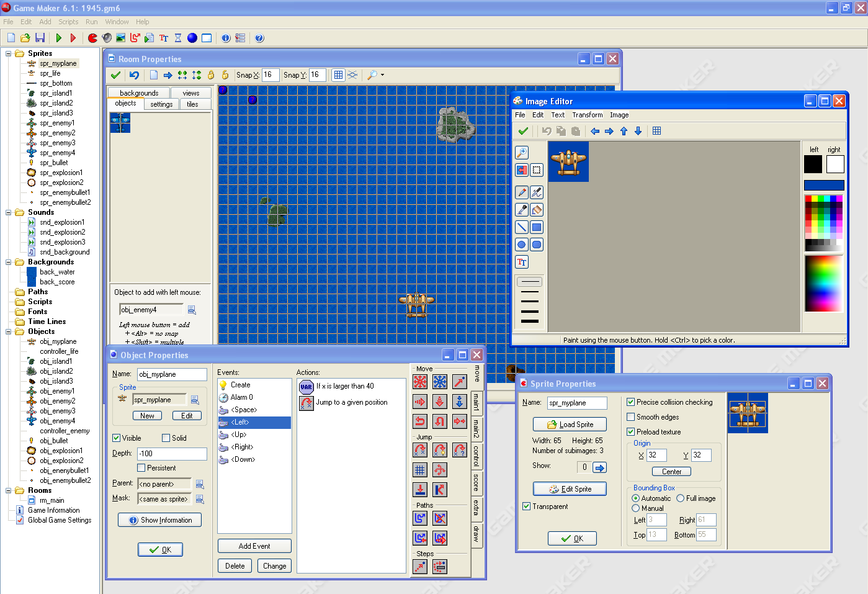Image resolution: width=868 pixels, height=594 pixels.
Task: Select the pencil tool in Image Editor
Action: tap(522, 192)
